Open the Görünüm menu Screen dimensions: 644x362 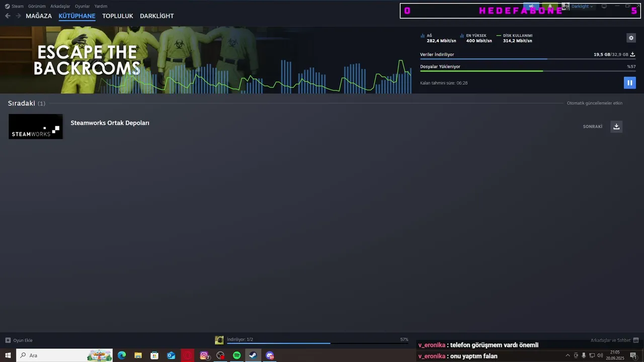[37, 6]
